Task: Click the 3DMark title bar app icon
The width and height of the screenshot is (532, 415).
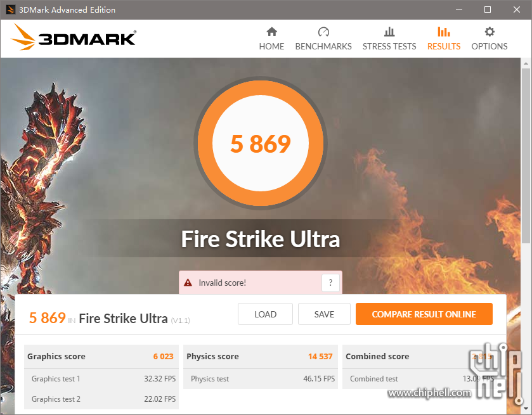Action: coord(11,10)
